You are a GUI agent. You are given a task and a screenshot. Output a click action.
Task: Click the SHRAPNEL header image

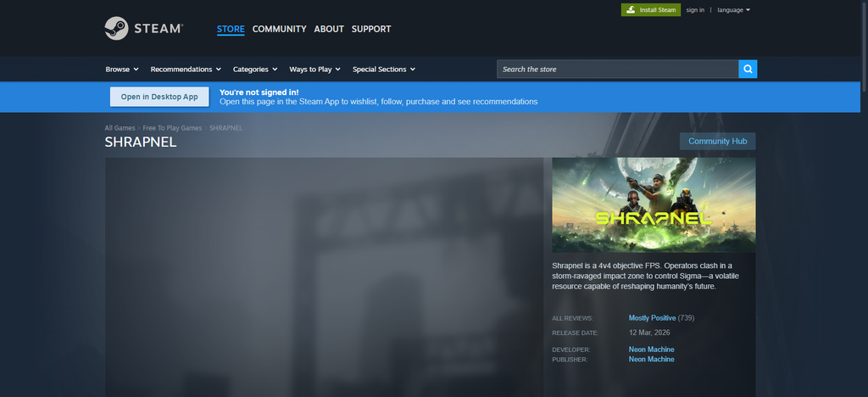coord(654,205)
